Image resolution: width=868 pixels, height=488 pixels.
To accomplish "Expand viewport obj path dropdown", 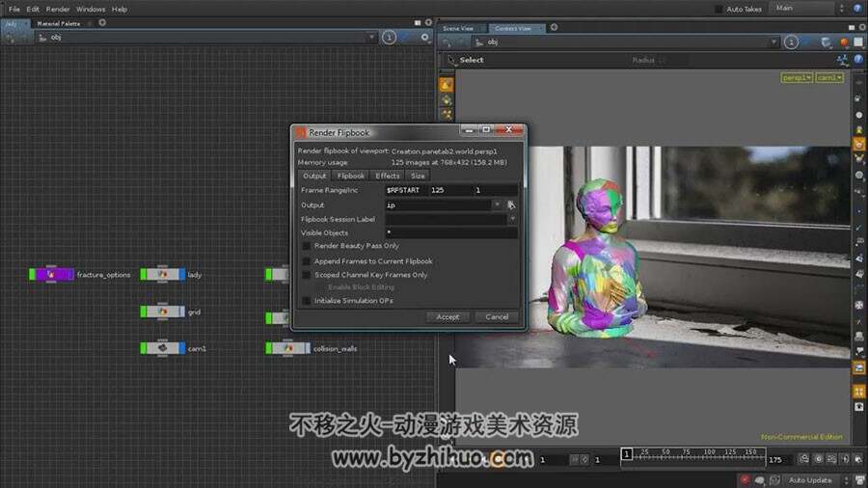I will 773,42.
